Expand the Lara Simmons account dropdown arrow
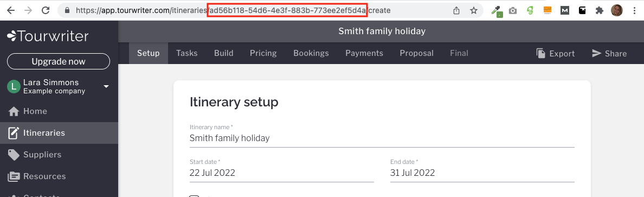This screenshot has width=644, height=197. [106, 86]
